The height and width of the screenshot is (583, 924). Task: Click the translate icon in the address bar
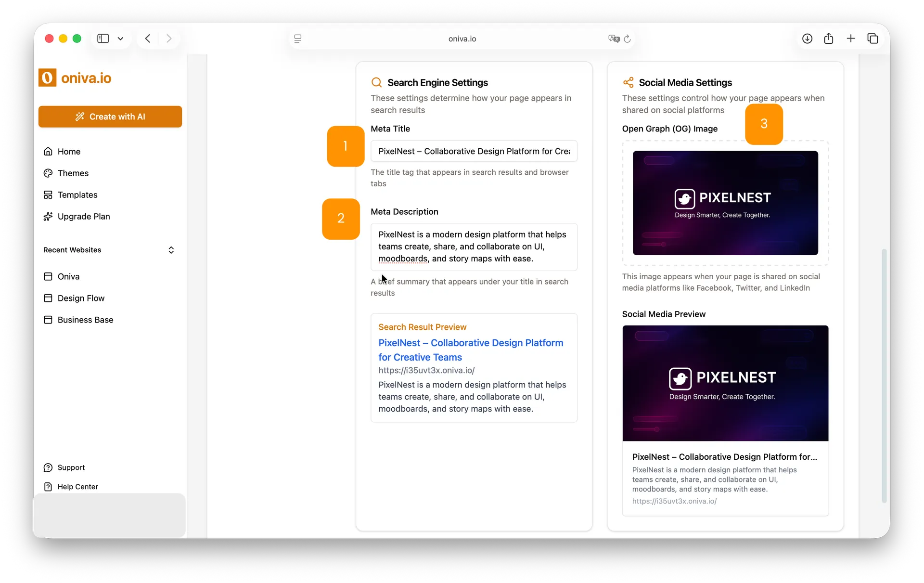pyautogui.click(x=614, y=39)
